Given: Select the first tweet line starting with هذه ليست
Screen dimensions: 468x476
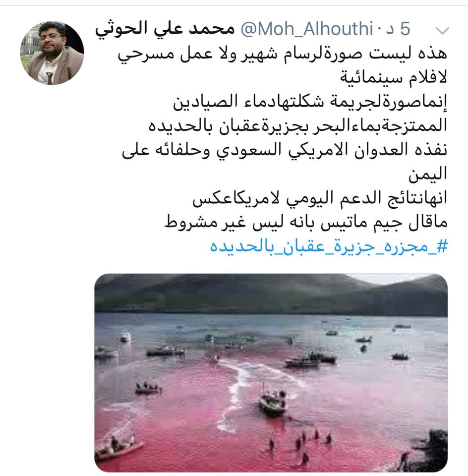Looking at the screenshot, I should tap(282, 55).
